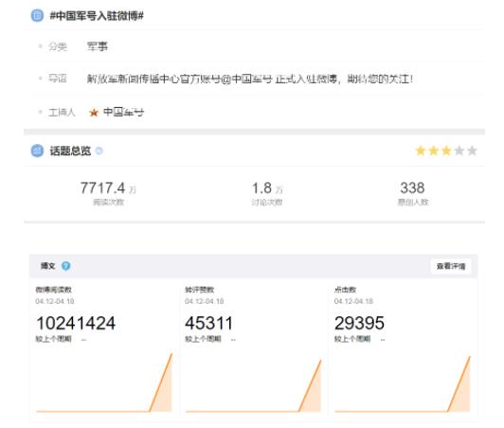The height and width of the screenshot is (428, 504).
Task: Click the 查看详情 button
Action: pyautogui.click(x=451, y=266)
